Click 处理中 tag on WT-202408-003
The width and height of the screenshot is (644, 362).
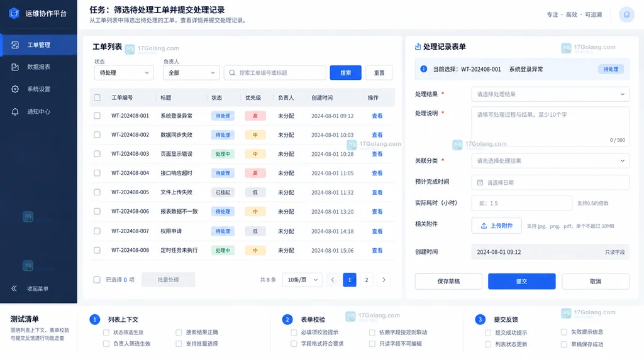coord(223,154)
